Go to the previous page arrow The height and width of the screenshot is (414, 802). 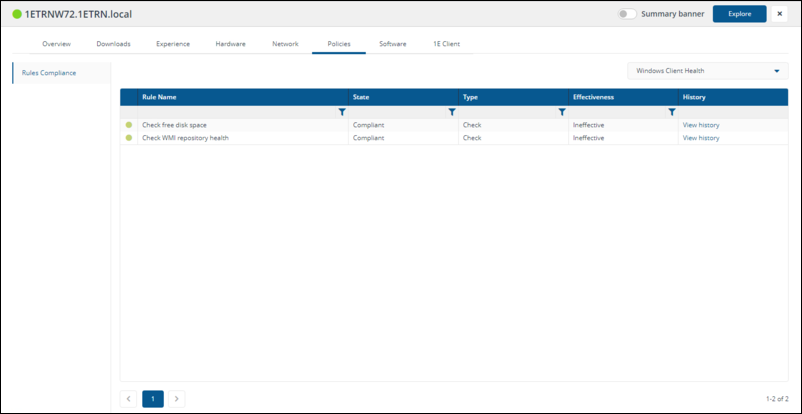[x=129, y=398]
